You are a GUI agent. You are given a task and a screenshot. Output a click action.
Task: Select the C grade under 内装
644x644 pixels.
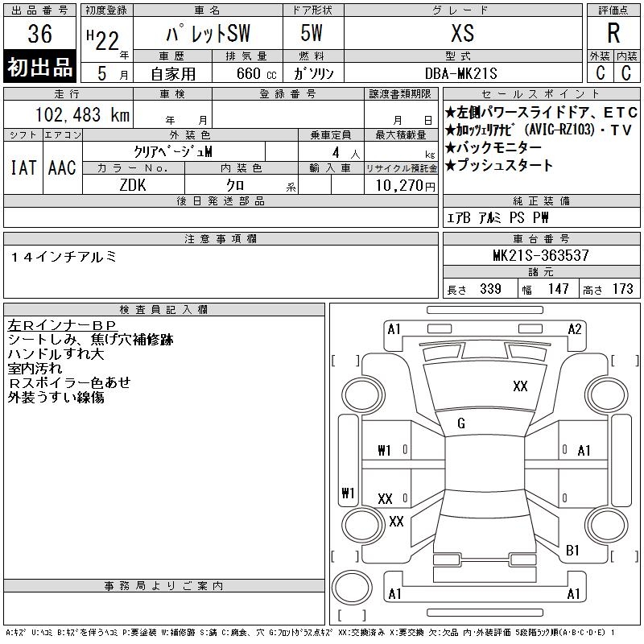(x=626, y=72)
